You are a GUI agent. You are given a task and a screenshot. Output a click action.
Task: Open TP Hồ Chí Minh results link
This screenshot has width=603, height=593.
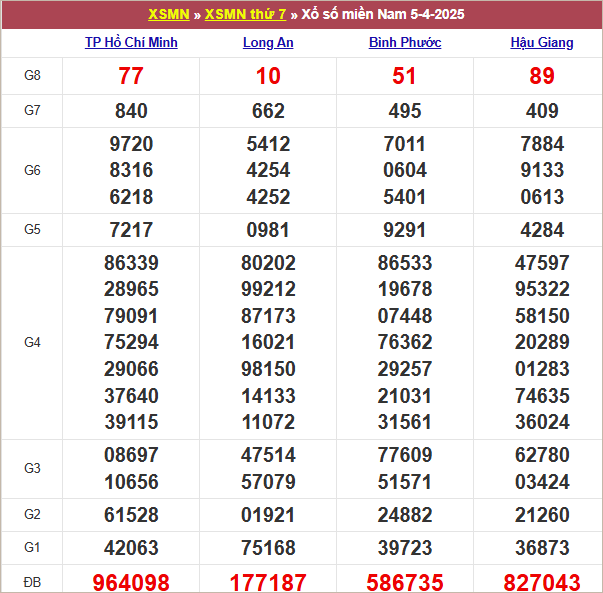tap(131, 42)
